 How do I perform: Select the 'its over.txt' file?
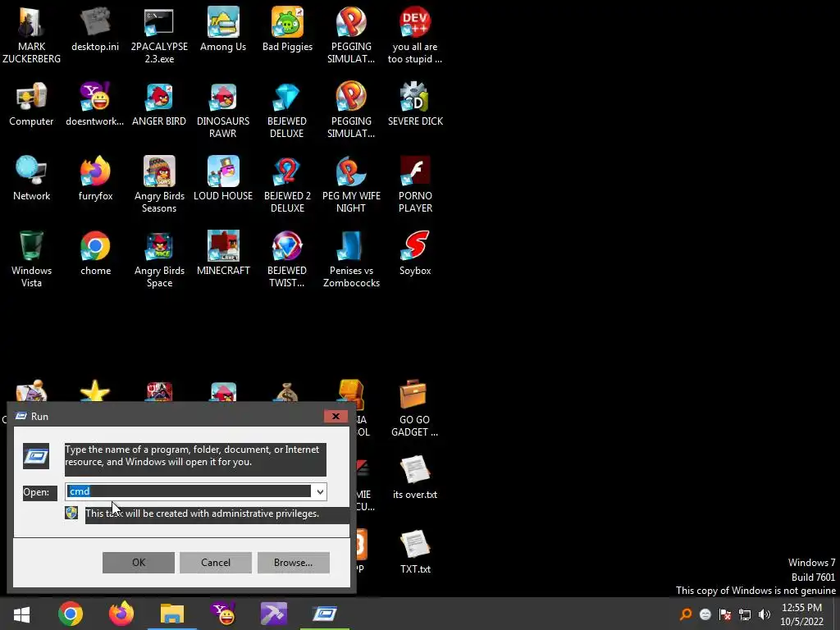point(415,478)
